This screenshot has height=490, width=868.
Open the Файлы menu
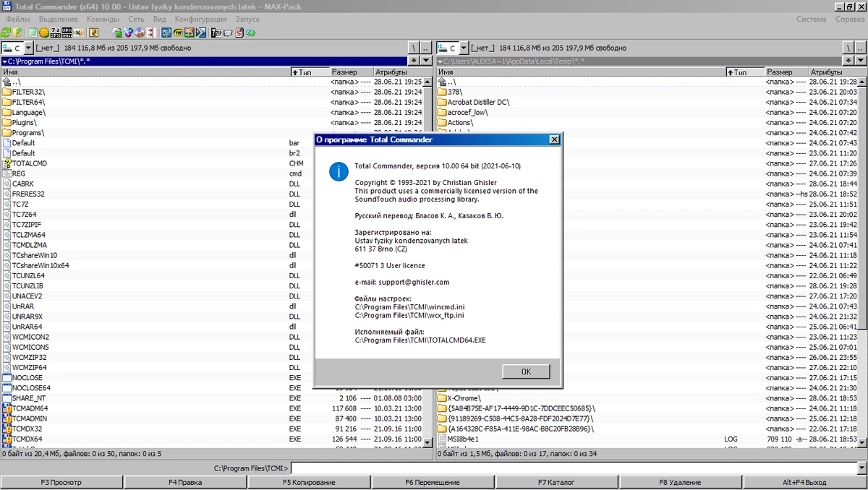[18, 20]
